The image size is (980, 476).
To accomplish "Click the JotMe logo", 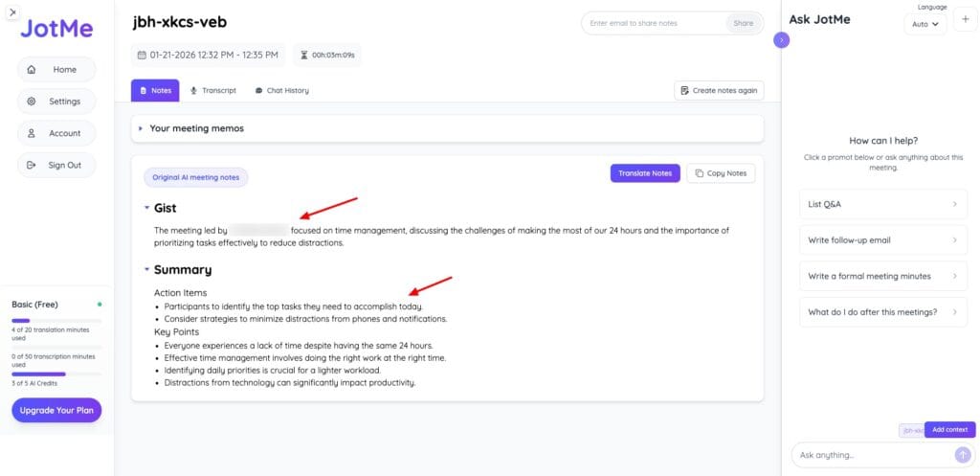I will (56, 28).
